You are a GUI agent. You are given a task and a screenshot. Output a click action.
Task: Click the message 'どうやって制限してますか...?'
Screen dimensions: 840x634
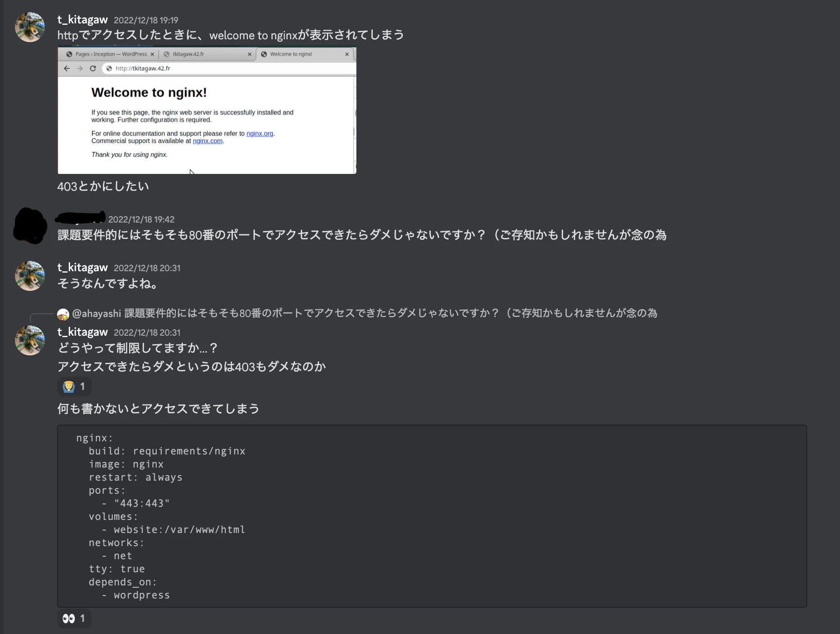click(x=138, y=348)
